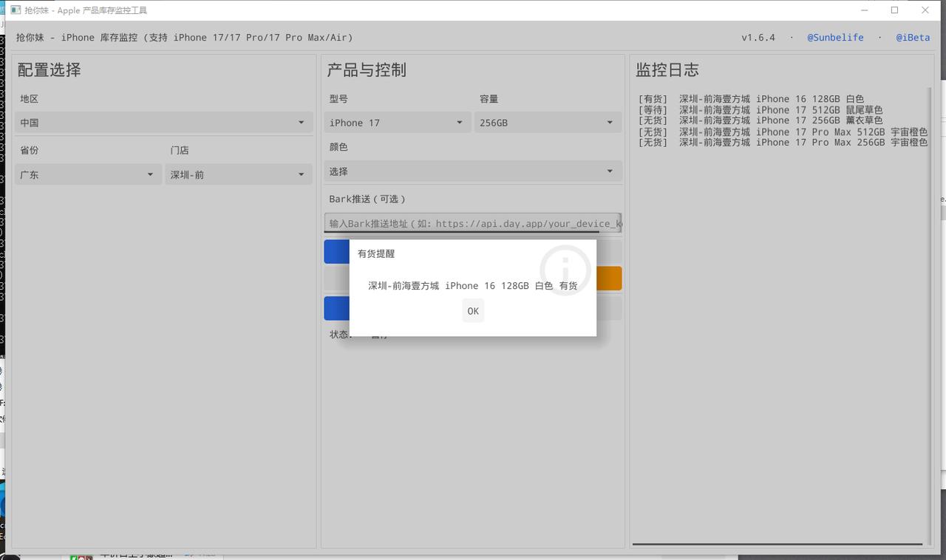Click the 监控日志 panel heading
The height and width of the screenshot is (560, 946).
pos(667,70)
